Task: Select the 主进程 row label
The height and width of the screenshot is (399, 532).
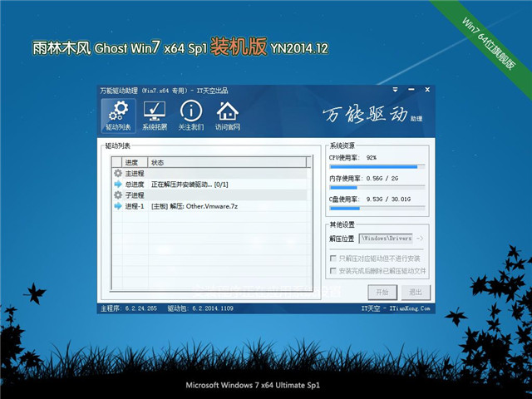Action: coord(135,174)
